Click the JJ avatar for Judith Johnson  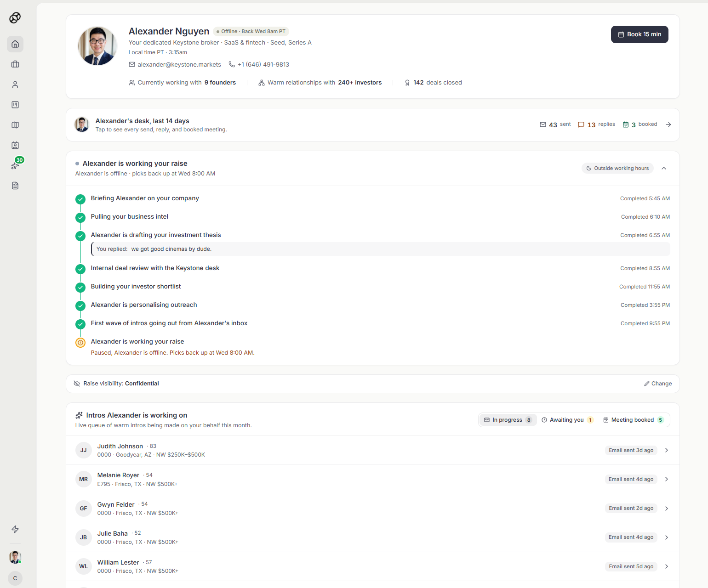[x=84, y=450]
